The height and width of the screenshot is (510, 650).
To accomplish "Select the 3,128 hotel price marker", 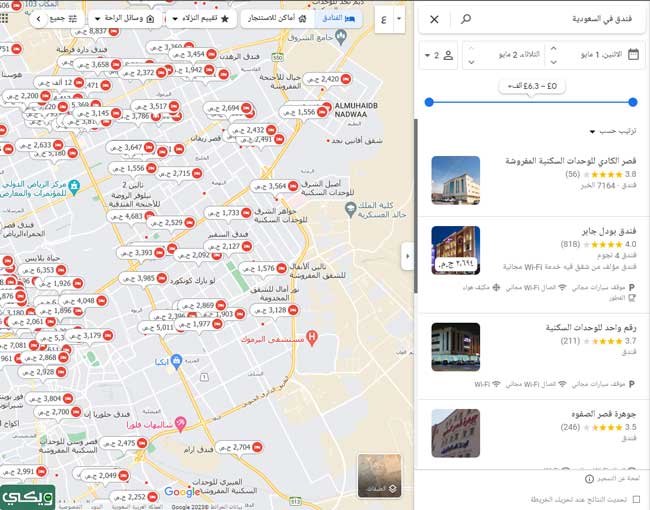I will tap(274, 310).
